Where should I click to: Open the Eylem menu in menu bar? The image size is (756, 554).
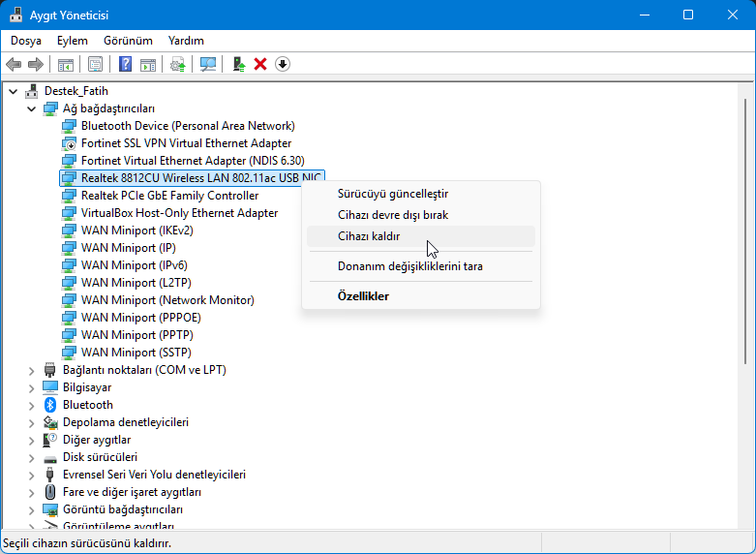[72, 41]
